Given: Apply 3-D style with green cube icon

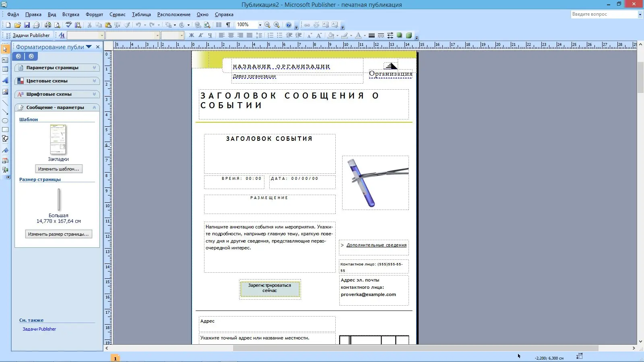Looking at the screenshot, I should (x=409, y=35).
